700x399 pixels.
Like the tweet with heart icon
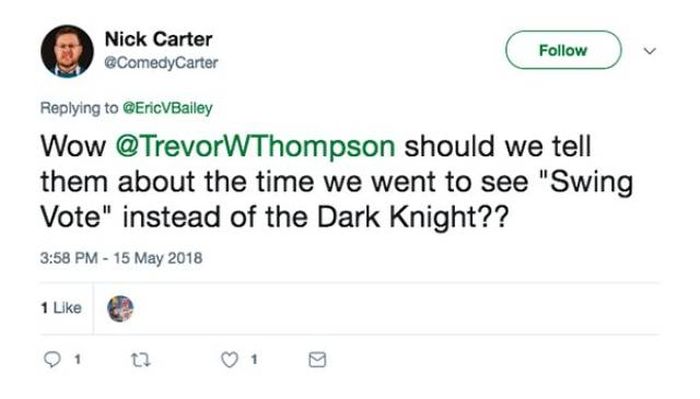click(x=229, y=360)
